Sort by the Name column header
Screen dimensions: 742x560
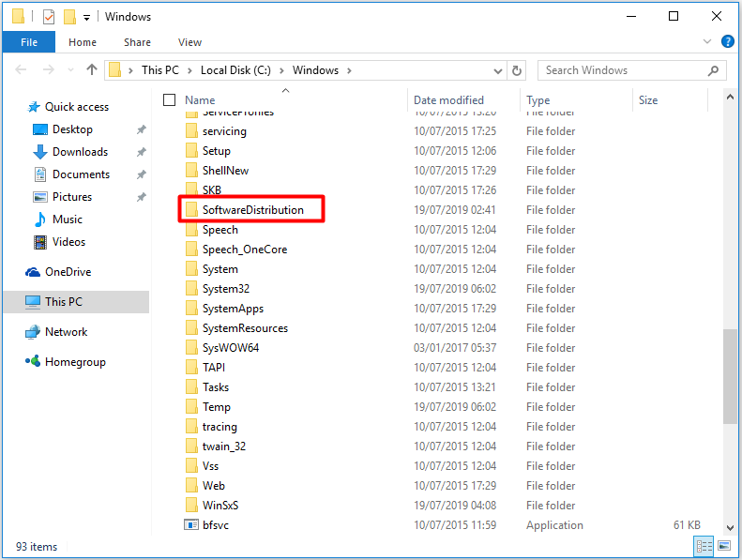[200, 99]
